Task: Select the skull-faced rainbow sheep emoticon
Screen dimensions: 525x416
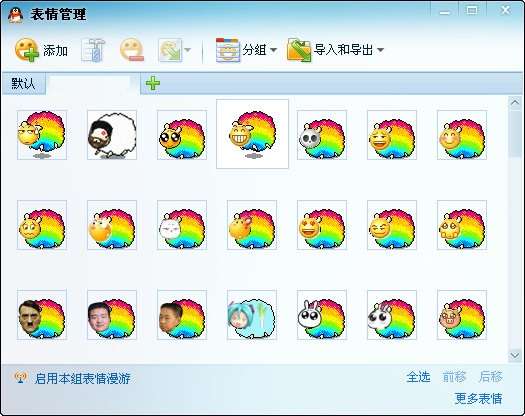Action: pos(322,135)
